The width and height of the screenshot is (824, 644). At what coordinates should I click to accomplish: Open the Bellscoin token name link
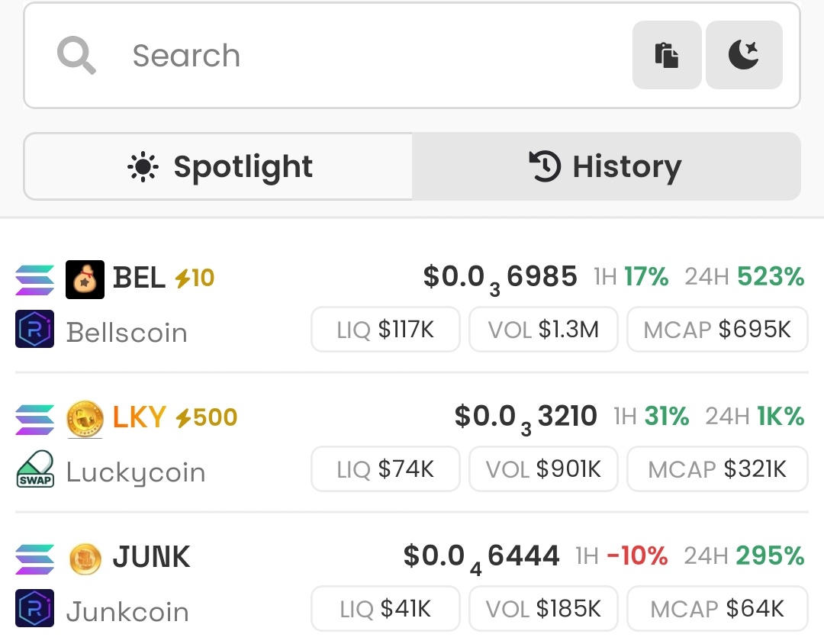[x=127, y=333]
